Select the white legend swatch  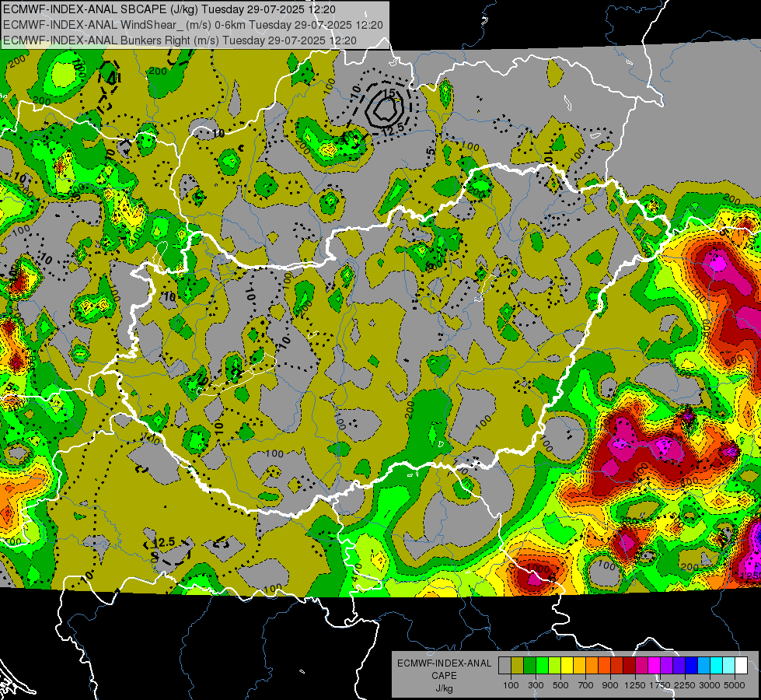(742, 666)
